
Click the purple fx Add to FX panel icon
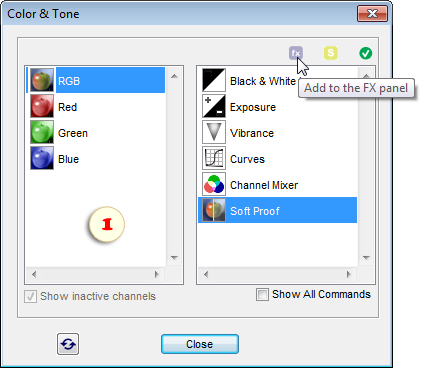(296, 53)
